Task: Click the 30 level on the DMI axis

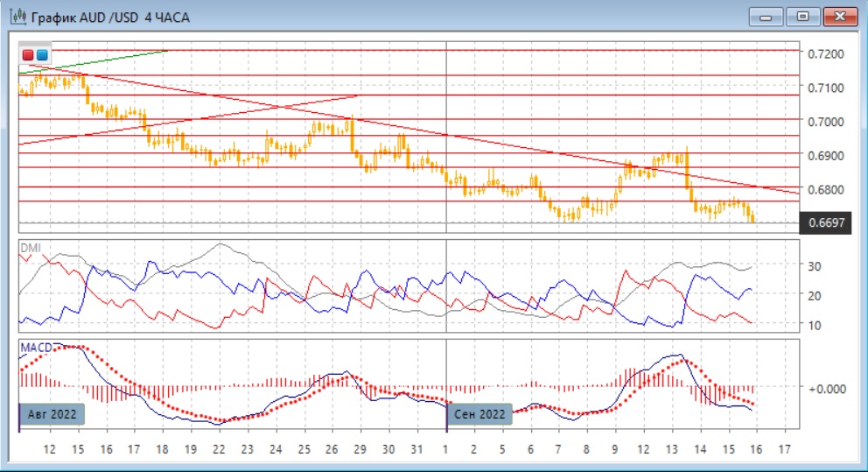Action: click(815, 266)
